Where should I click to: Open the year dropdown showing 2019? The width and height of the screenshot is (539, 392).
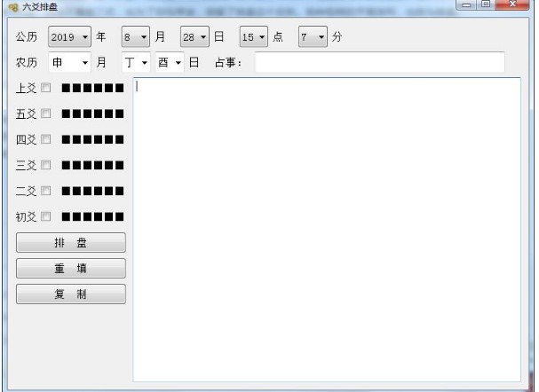click(70, 36)
